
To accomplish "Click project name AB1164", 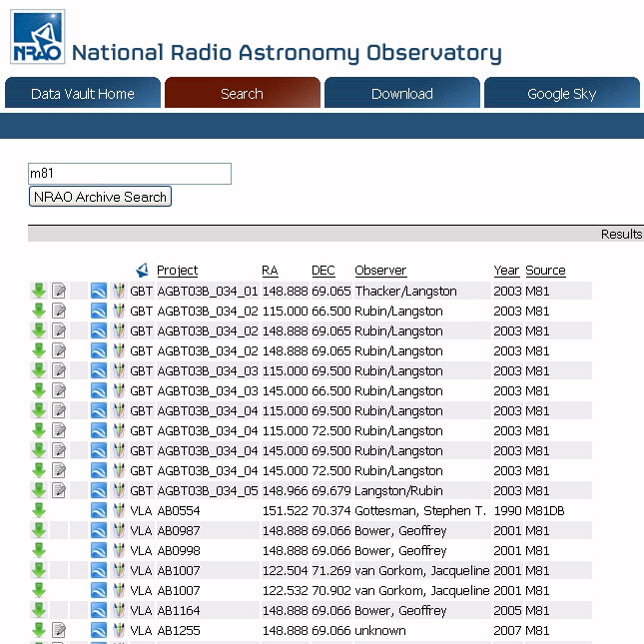I will [179, 610].
